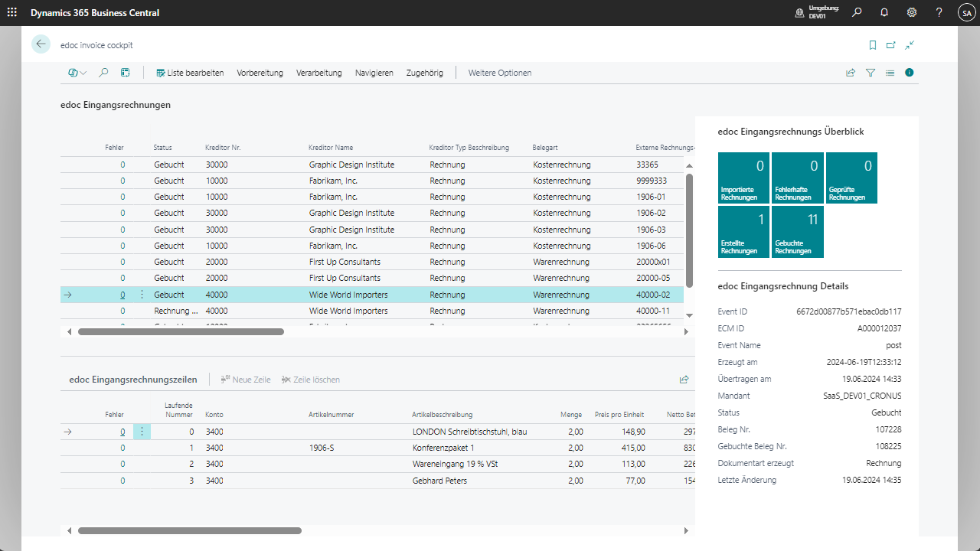Open the app launcher waffle icon
The height and width of the screenshot is (551, 980).
(11, 13)
